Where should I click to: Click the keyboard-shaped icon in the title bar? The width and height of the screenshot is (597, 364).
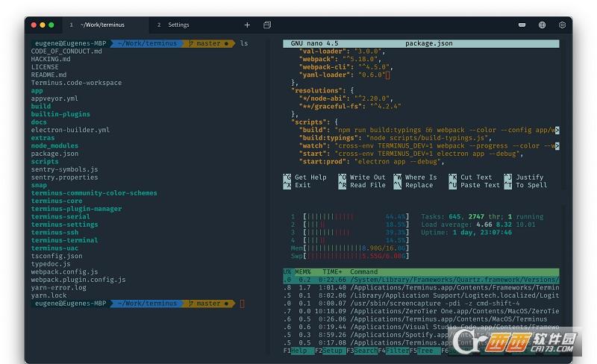pyautogui.click(x=522, y=25)
